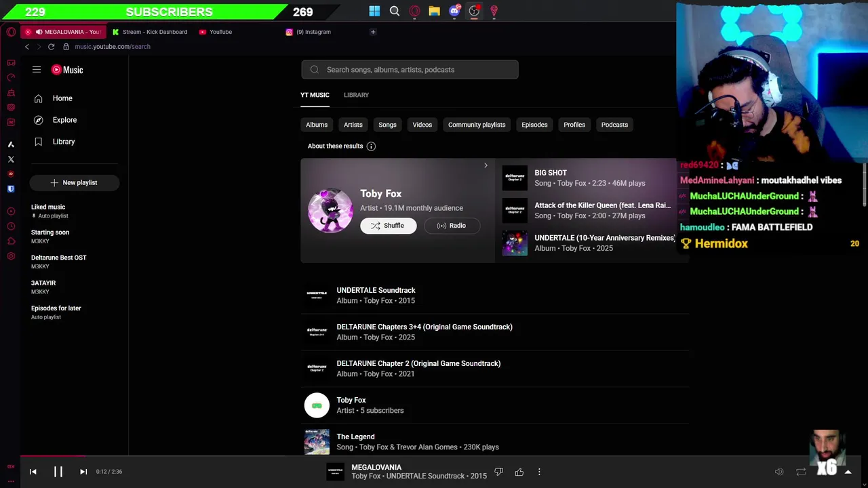The image size is (868, 488).
Task: Open X (Twitter) in Opera sidebar
Action: 11,159
